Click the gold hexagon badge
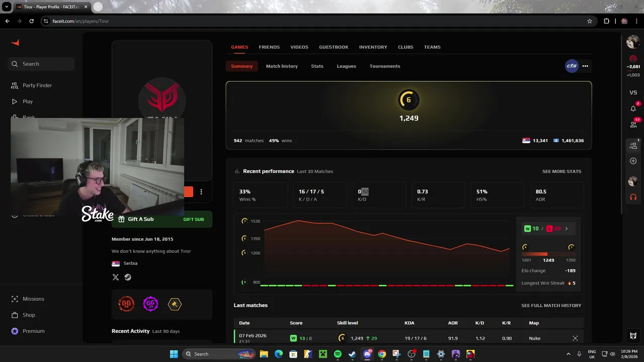 click(x=175, y=304)
